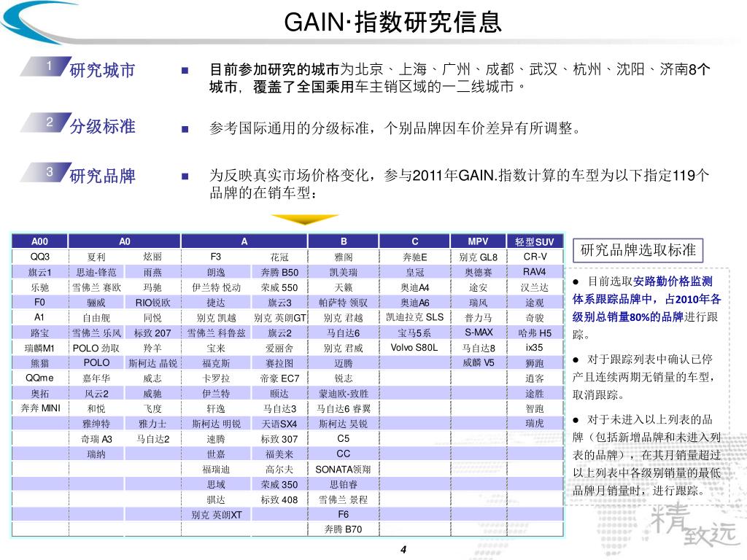Click the B column header

click(x=344, y=241)
